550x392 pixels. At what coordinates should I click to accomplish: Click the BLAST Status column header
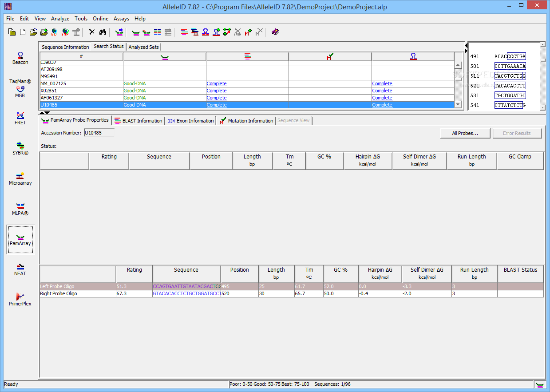(x=520, y=273)
